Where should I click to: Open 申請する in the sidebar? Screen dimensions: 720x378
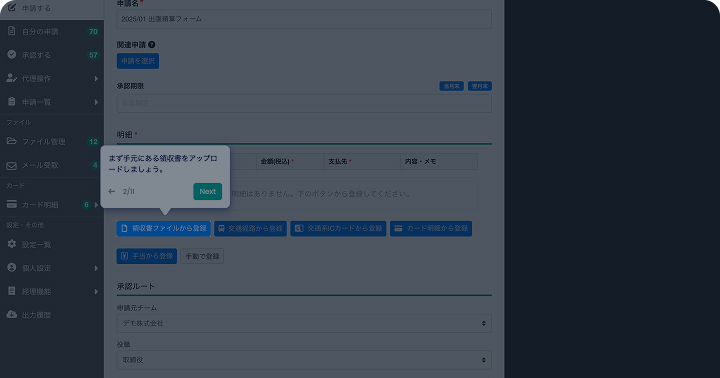tap(36, 8)
